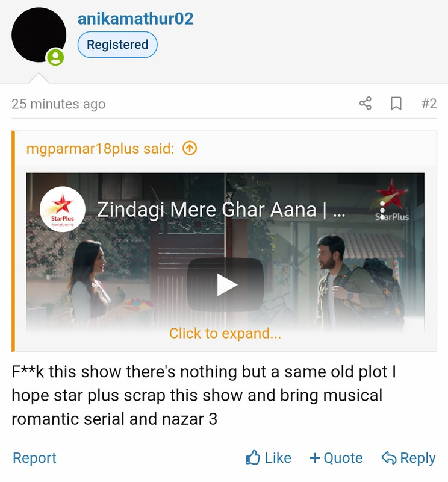Open the share post icon
The height and width of the screenshot is (482, 448).
click(x=366, y=104)
